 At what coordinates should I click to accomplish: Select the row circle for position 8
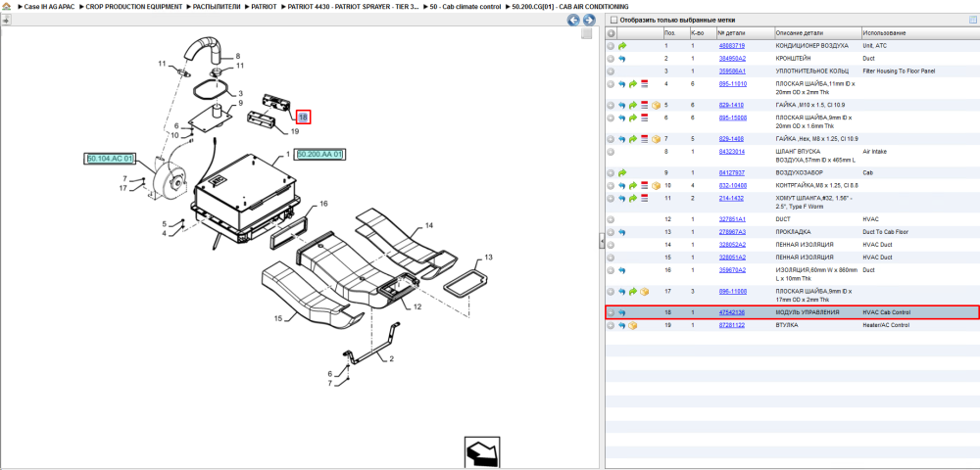[x=612, y=151]
